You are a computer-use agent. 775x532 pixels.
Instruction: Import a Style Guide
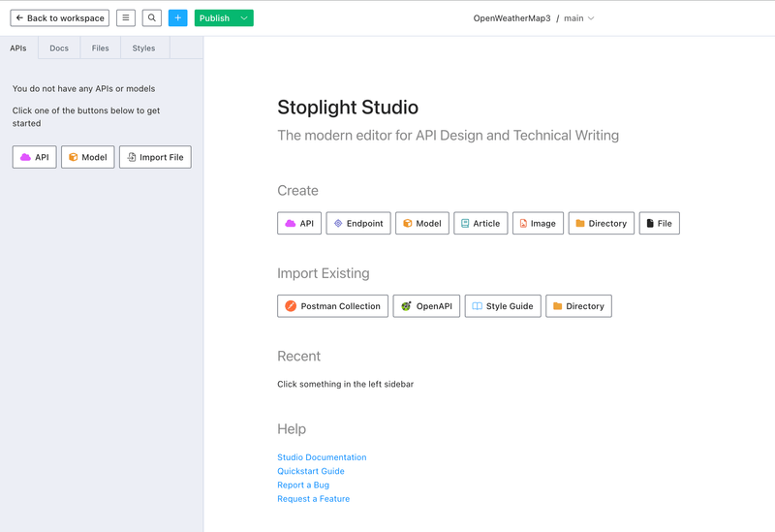click(503, 306)
